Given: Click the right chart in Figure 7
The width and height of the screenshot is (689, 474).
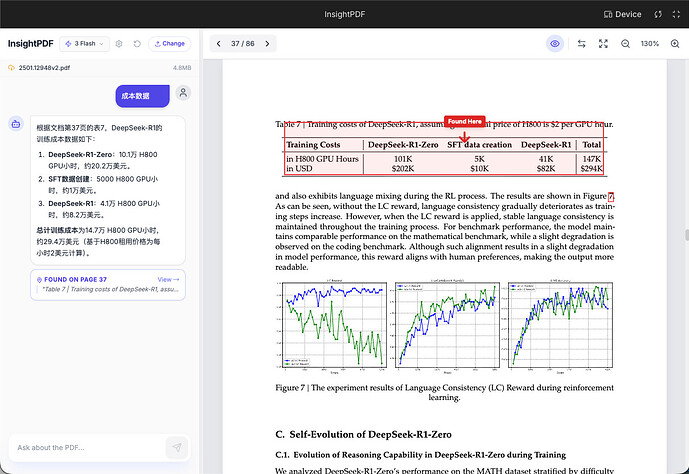Looking at the screenshot, I should click(x=559, y=324).
